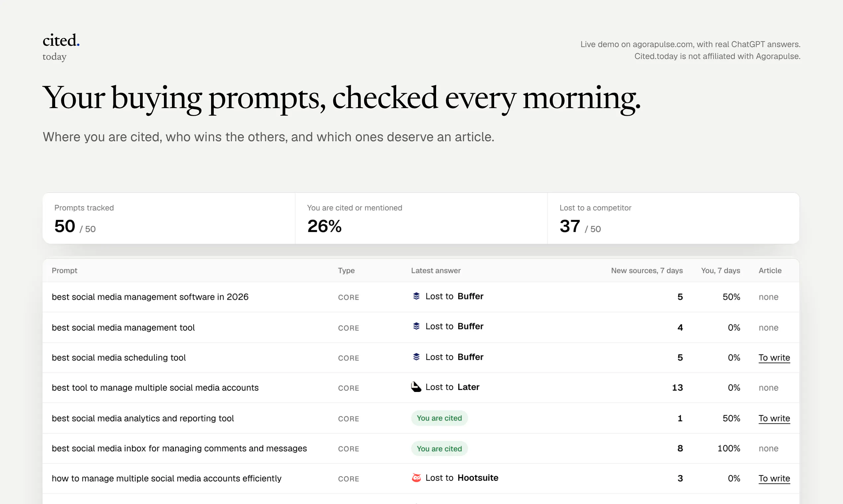The width and height of the screenshot is (843, 504).
Task: Click You are cited badge for analytics prompt
Action: (x=439, y=418)
